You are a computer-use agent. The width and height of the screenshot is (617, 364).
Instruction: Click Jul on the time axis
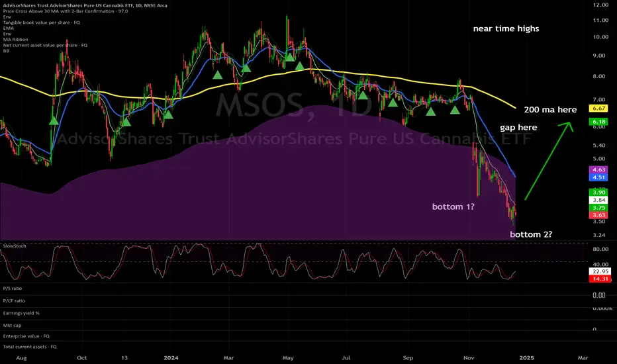pyautogui.click(x=346, y=357)
